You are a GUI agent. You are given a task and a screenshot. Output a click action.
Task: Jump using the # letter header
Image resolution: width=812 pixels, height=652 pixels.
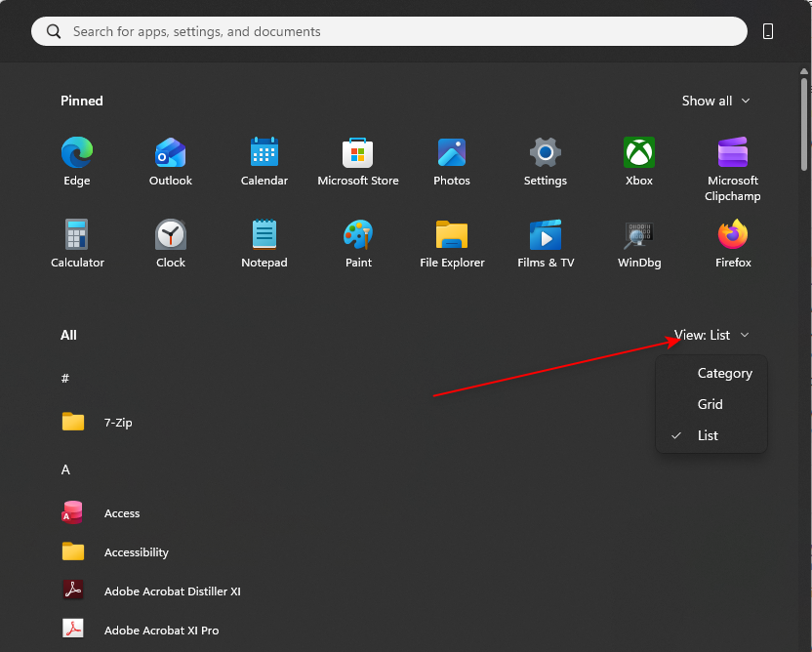[65, 378]
